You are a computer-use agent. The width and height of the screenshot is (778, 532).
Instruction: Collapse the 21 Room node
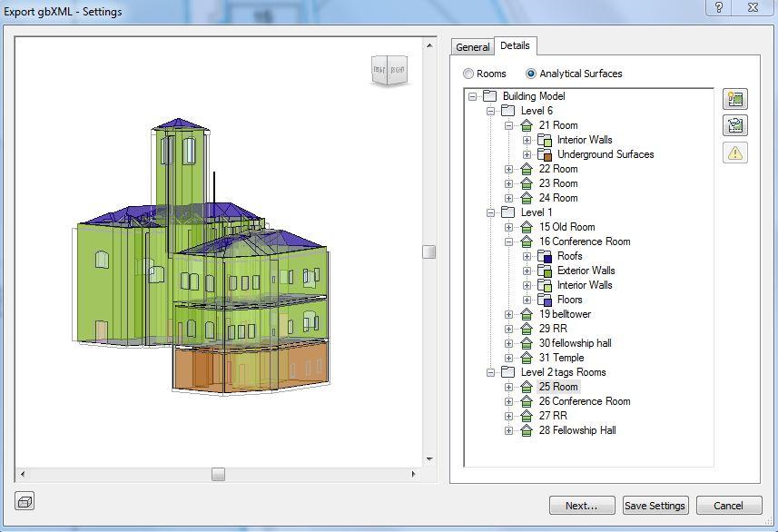(508, 125)
